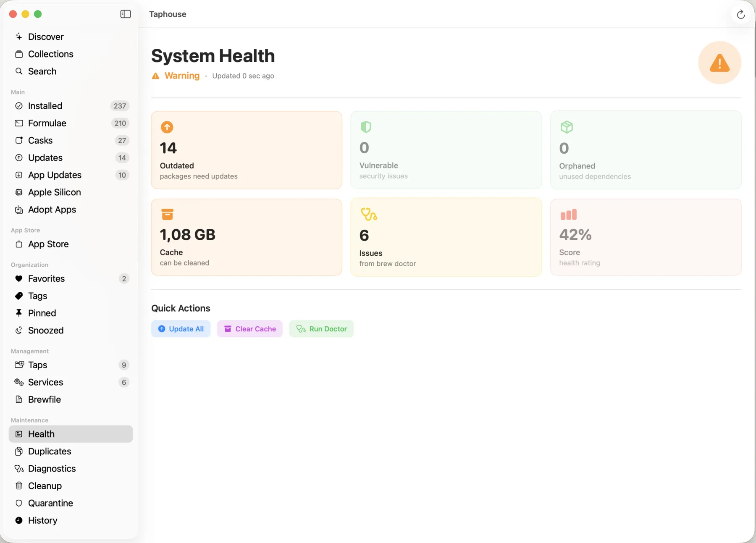Open the 14 Outdated packages card
The image size is (756, 543).
point(247,150)
